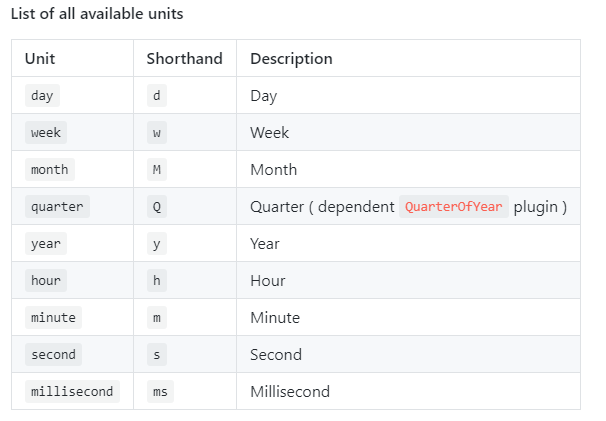Click the 'Q' shorthand code
This screenshot has width=606, height=421.
tap(157, 206)
